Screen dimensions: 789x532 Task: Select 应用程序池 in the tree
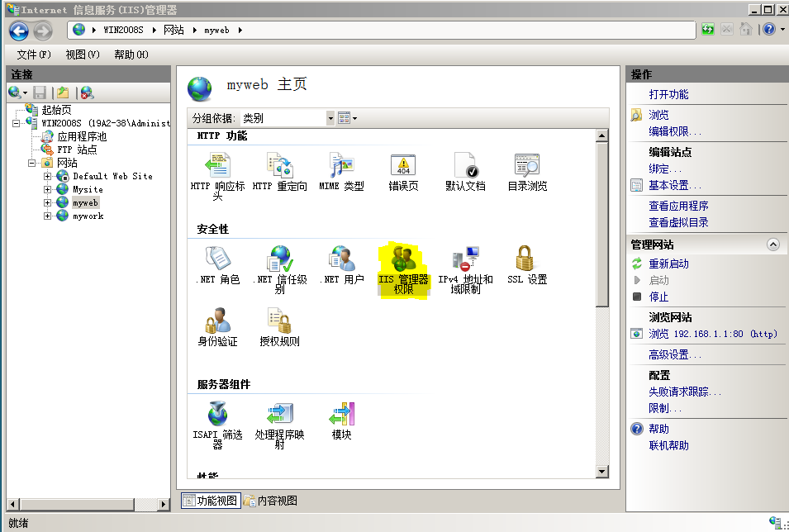tap(82, 136)
